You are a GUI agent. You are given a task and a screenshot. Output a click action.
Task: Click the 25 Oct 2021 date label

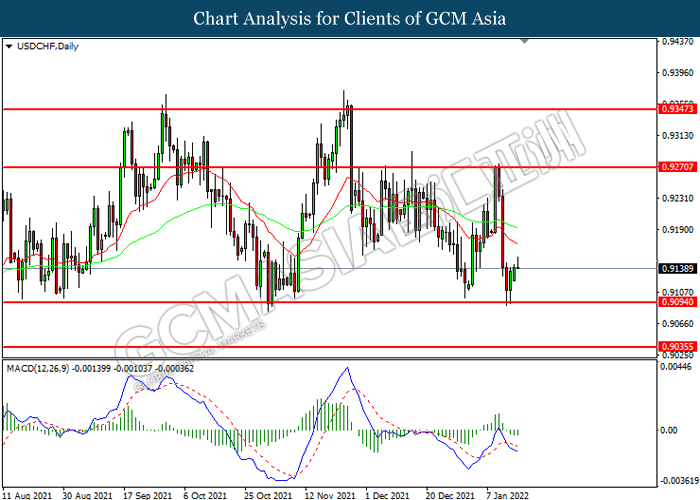268,495
